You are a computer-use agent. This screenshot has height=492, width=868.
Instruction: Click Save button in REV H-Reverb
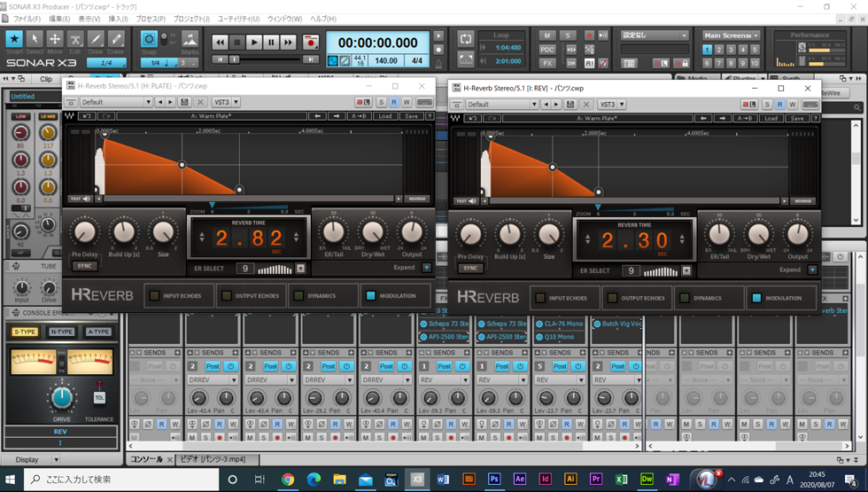(x=797, y=118)
